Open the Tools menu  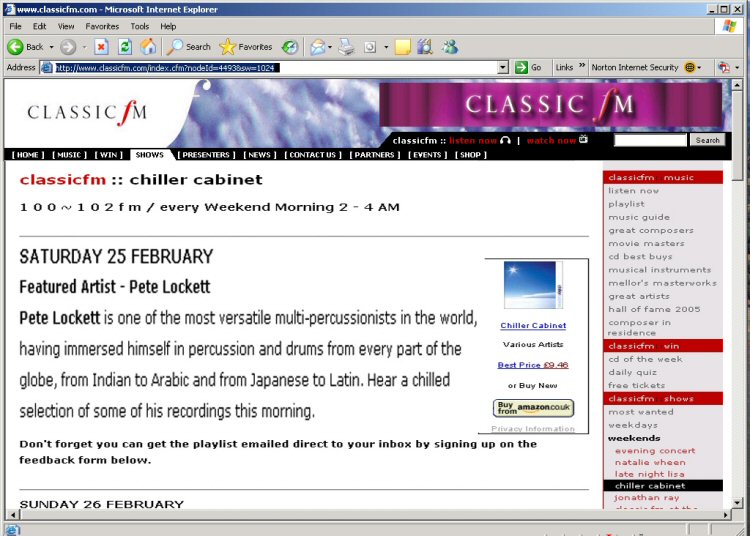click(140, 26)
